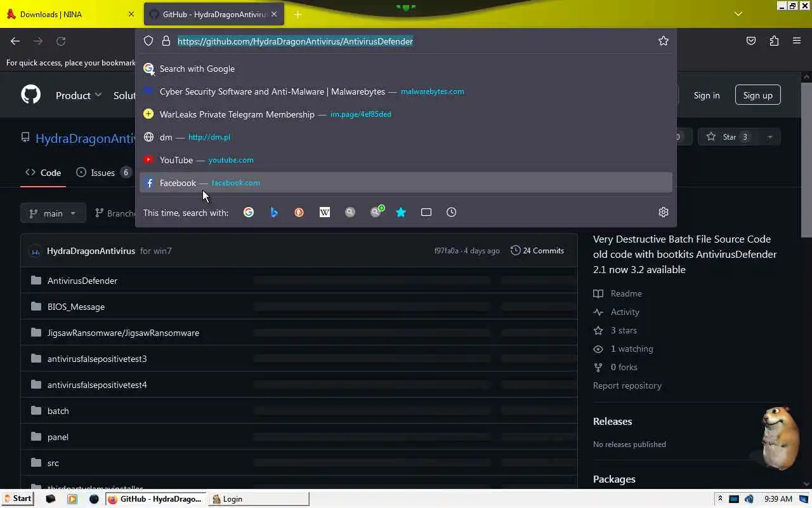
Task: Close the GitHub HydraDragonAntivirus tab
Action: [x=275, y=14]
